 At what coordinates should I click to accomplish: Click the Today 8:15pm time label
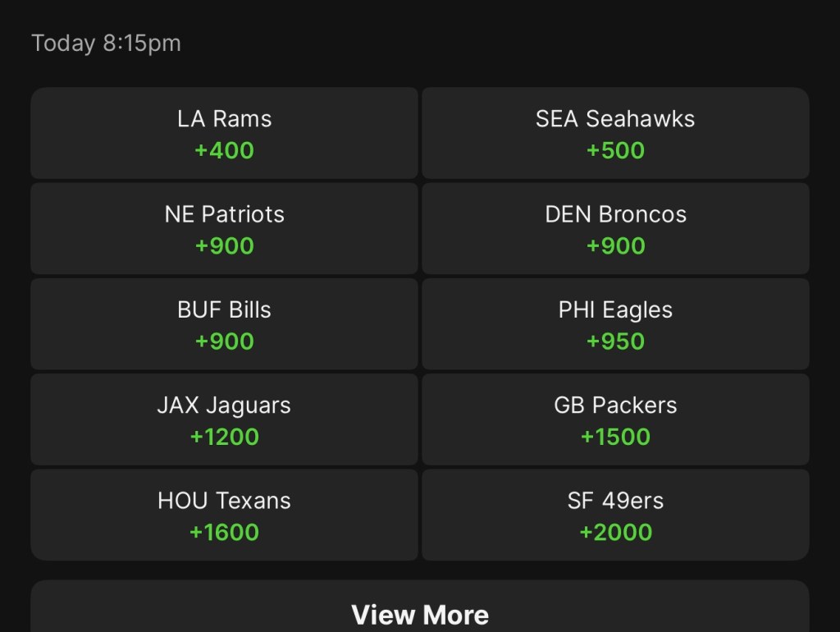(106, 43)
